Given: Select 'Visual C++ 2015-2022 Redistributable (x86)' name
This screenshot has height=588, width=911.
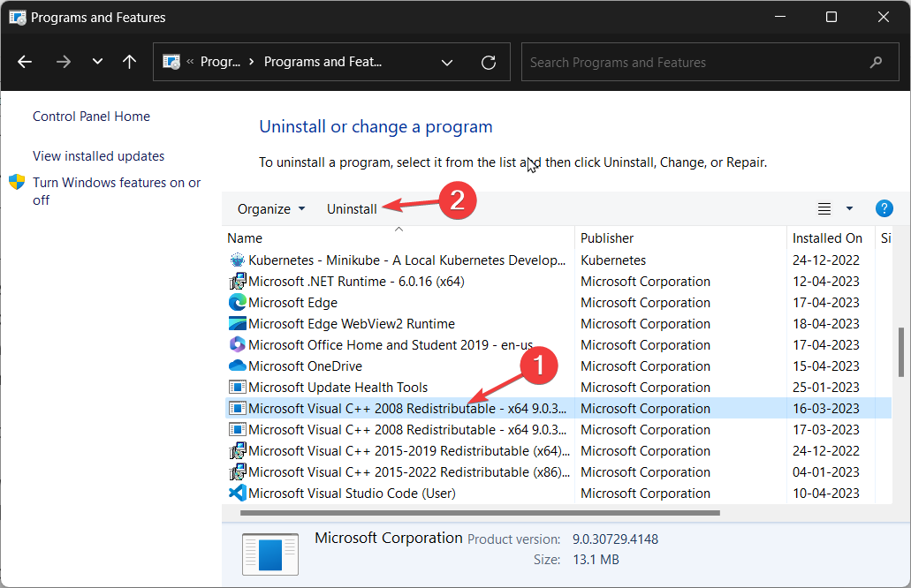Looking at the screenshot, I should pyautogui.click(x=409, y=472).
